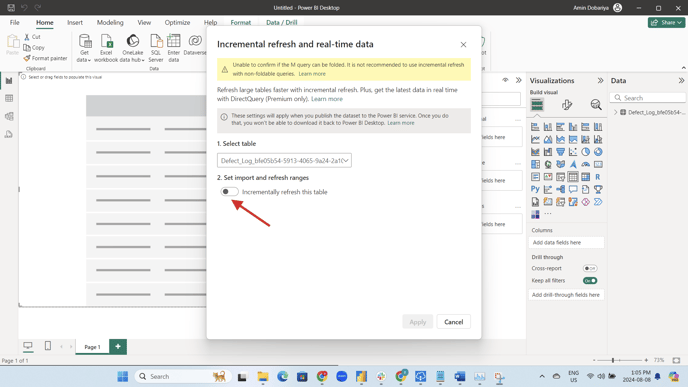This screenshot has height=387, width=688.
Task: Switch to mobile layout icon
Action: 48,346
